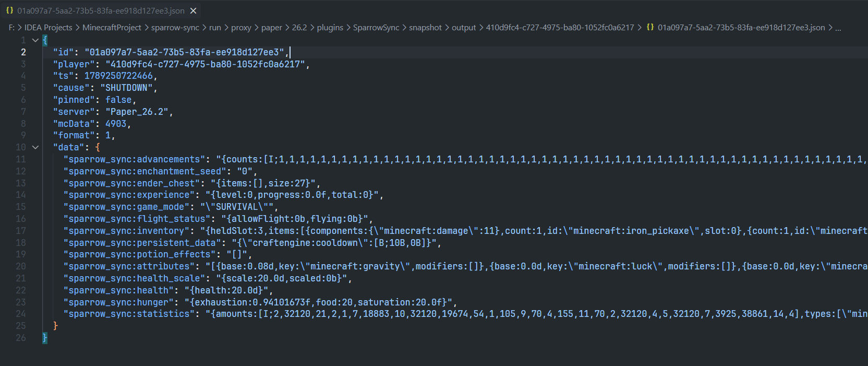868x366 pixels.
Task: Click the breadcrumb ellipsis symbol entry
Action: pyautogui.click(x=838, y=28)
